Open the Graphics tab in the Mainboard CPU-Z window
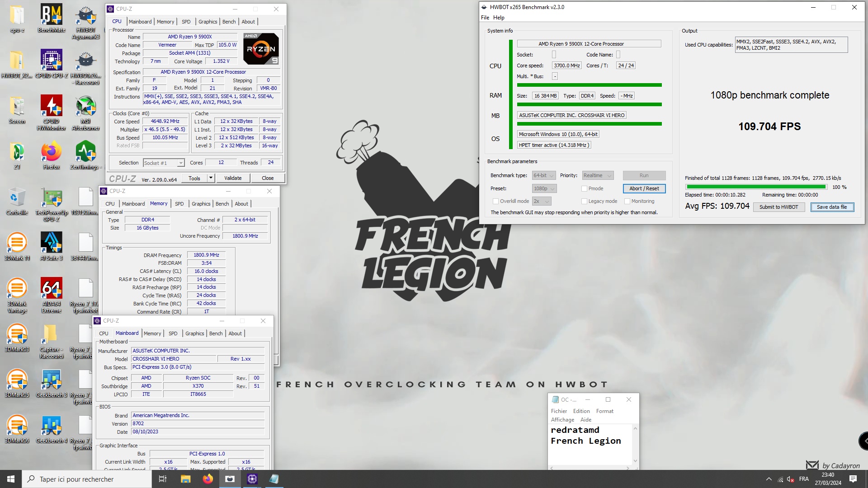 point(194,333)
